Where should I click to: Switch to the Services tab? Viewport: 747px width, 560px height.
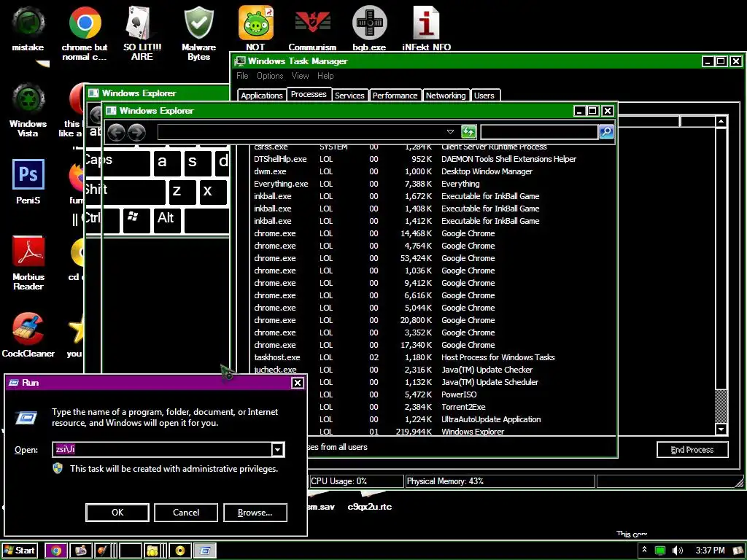pyautogui.click(x=349, y=96)
